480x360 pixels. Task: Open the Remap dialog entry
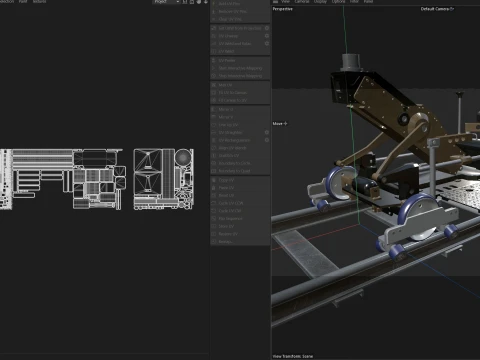click(240, 242)
